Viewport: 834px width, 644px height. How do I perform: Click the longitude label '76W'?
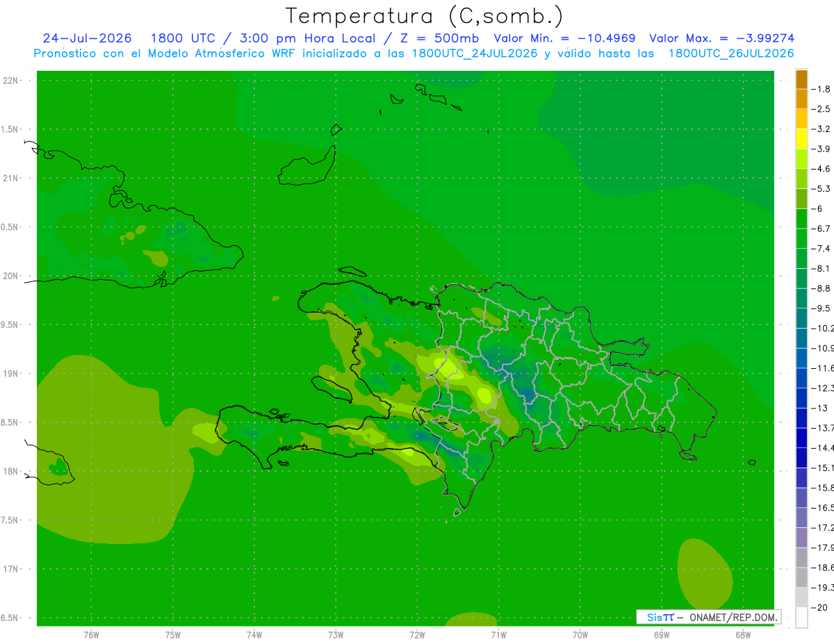(91, 635)
